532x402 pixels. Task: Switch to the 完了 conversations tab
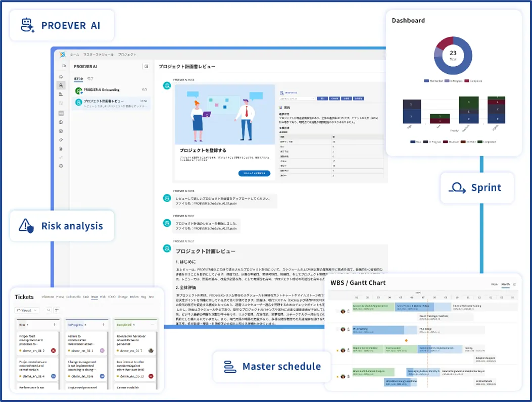pos(90,79)
